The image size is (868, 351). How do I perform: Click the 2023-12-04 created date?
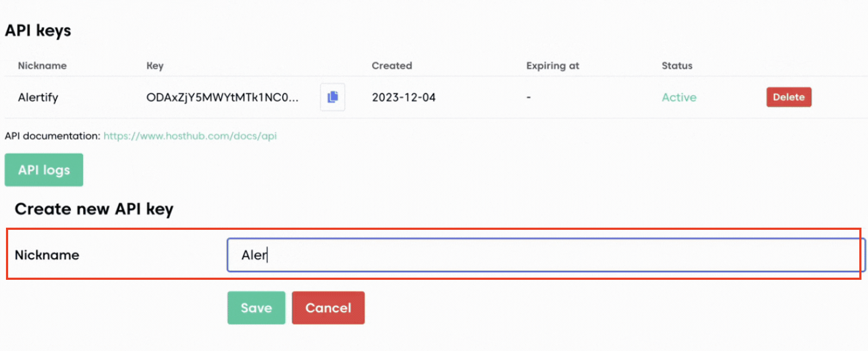[404, 98]
